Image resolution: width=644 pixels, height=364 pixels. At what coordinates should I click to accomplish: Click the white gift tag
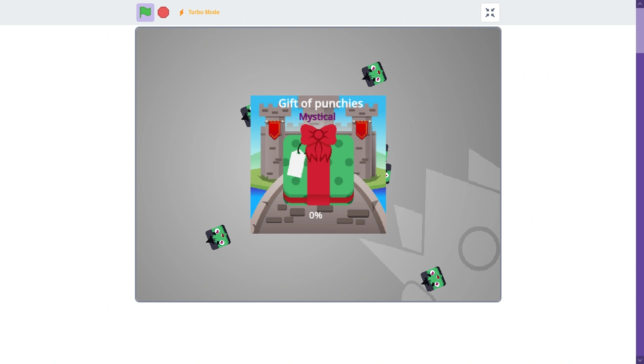click(x=297, y=164)
